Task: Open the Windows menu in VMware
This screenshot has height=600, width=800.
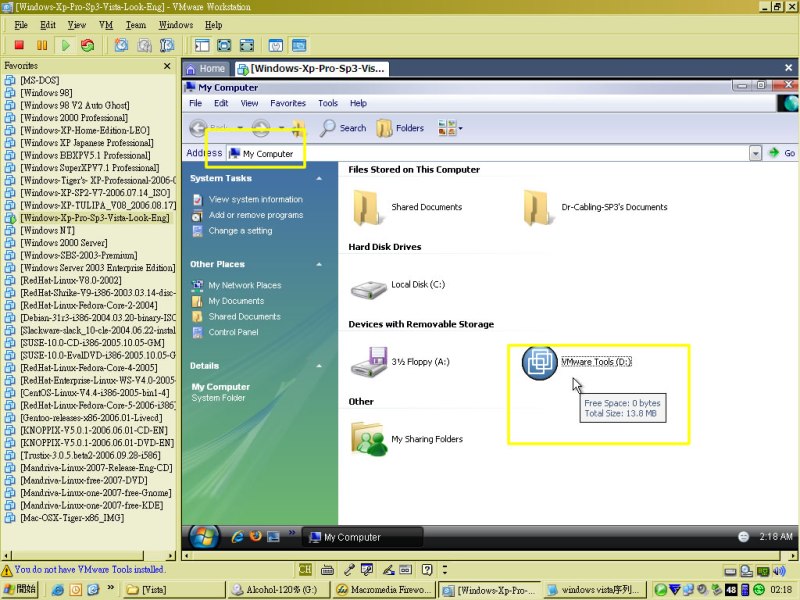Action: click(176, 25)
